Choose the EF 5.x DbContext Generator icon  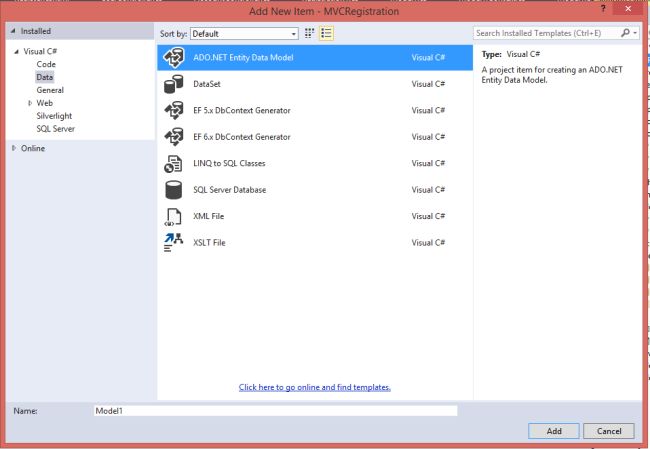click(174, 111)
